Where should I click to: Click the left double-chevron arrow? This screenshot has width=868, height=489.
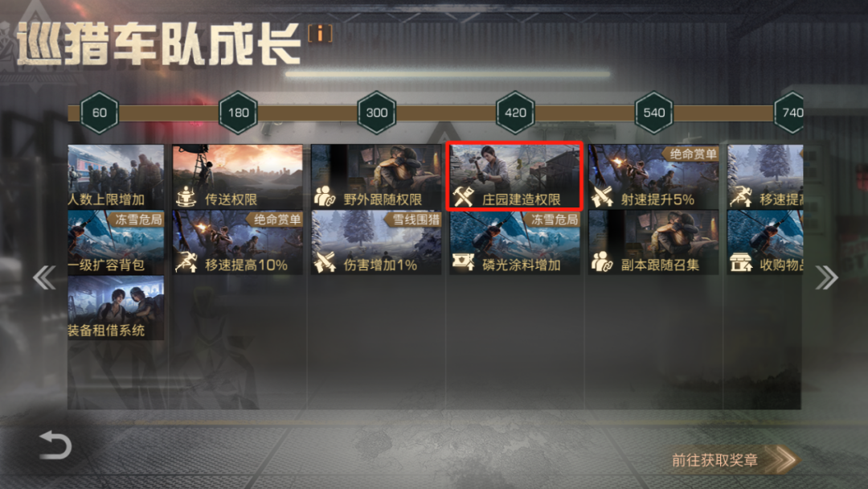(44, 278)
